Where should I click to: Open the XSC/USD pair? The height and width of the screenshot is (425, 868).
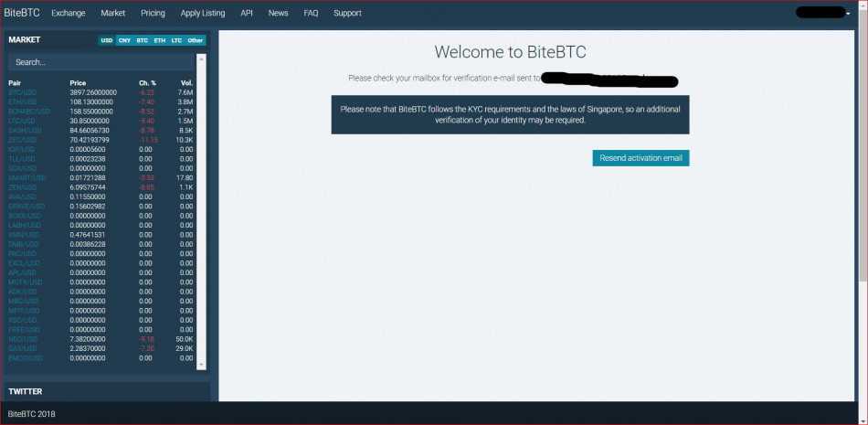pos(22,320)
